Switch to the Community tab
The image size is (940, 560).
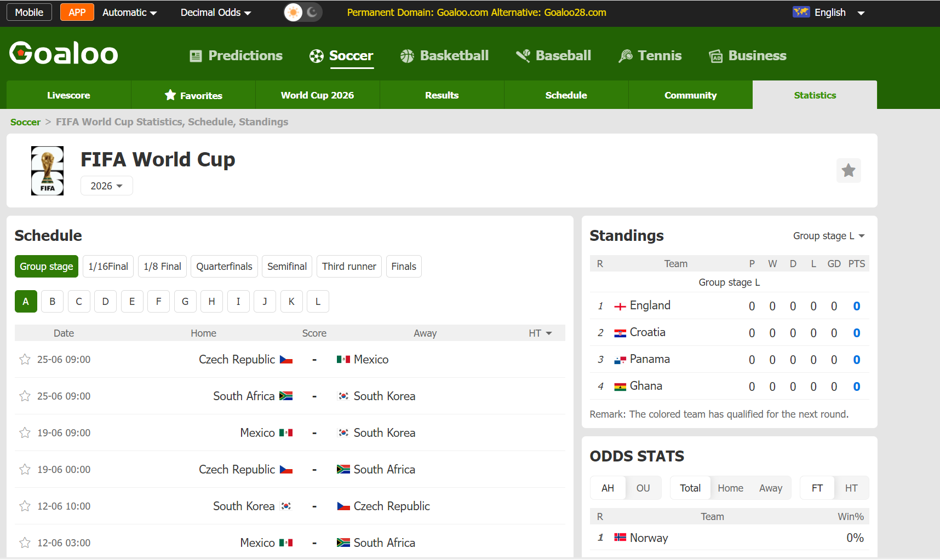(690, 95)
